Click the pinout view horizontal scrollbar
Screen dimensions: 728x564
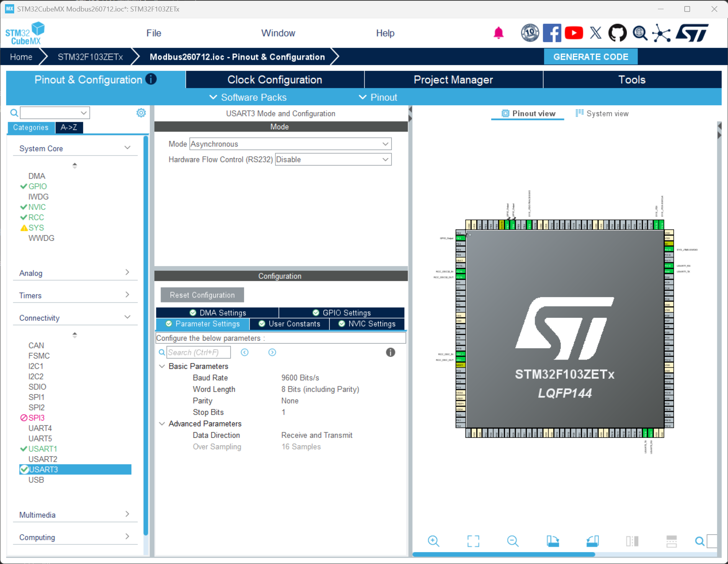[x=503, y=554]
